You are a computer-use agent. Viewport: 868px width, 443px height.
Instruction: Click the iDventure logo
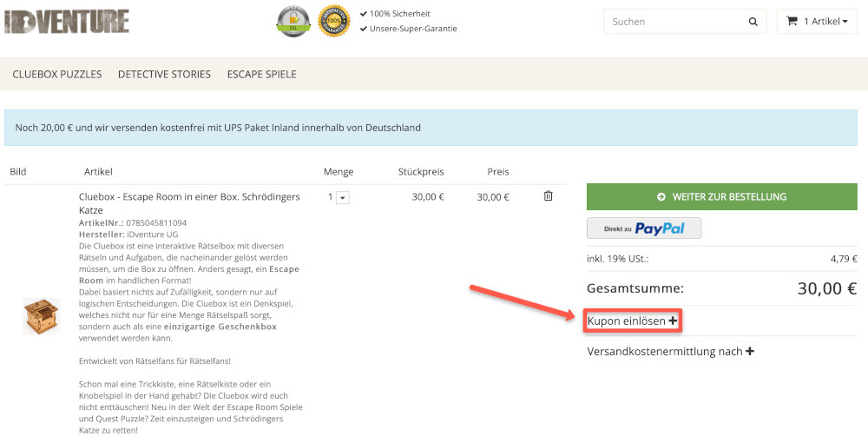pos(67,22)
